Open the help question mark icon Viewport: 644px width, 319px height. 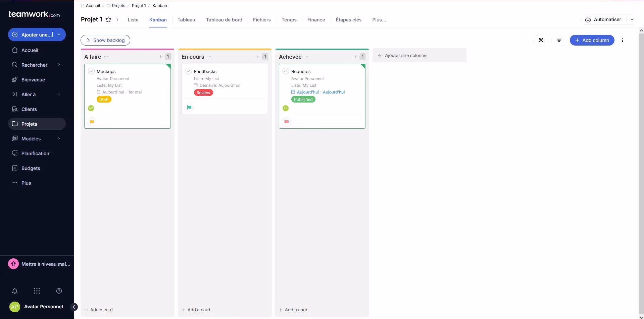click(59, 291)
